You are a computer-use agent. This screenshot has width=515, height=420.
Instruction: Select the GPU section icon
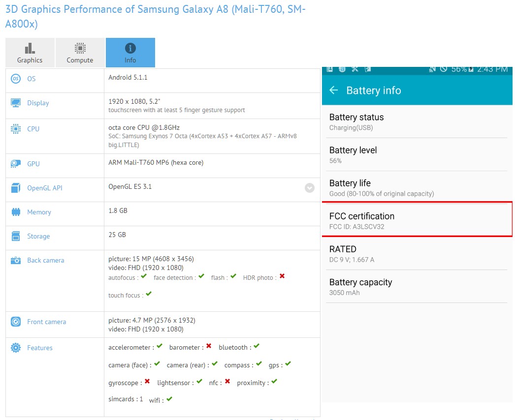(x=15, y=164)
